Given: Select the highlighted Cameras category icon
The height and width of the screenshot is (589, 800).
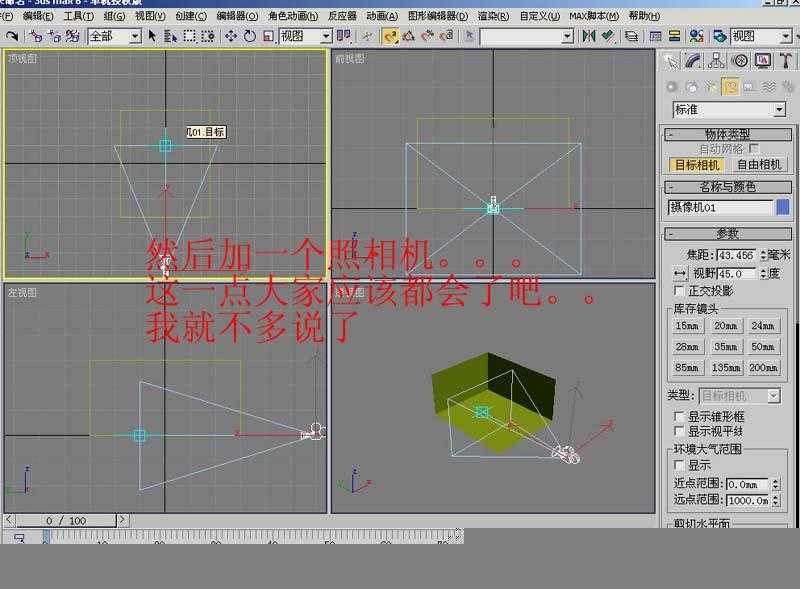Looking at the screenshot, I should (x=730, y=87).
